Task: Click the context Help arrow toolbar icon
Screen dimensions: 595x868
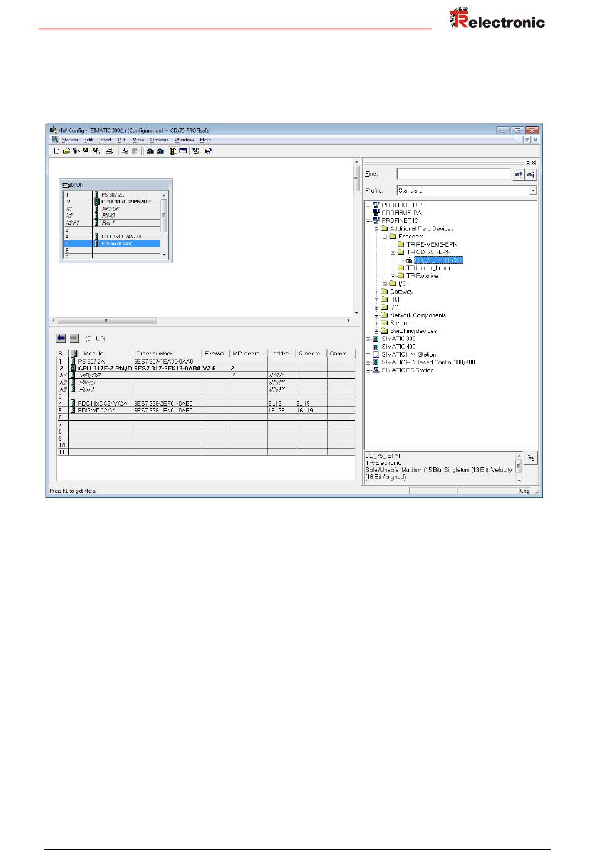Action: click(208, 151)
